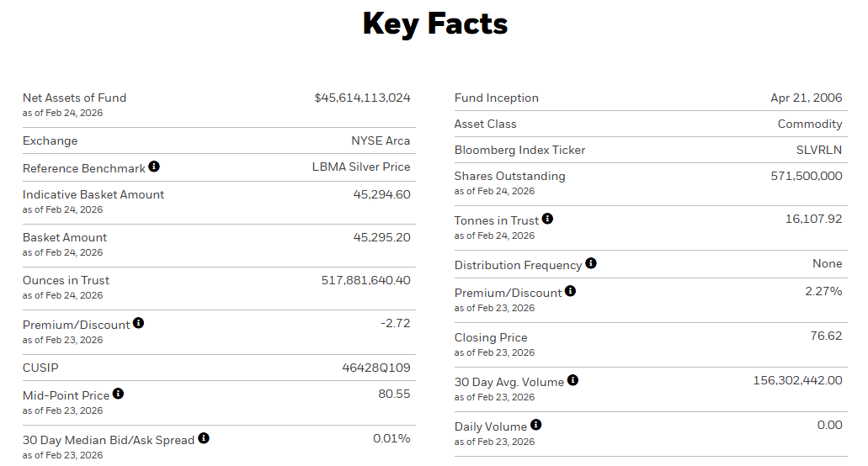
Task: Open Mid-Point Price info tooltip icon
Action: pos(118,394)
